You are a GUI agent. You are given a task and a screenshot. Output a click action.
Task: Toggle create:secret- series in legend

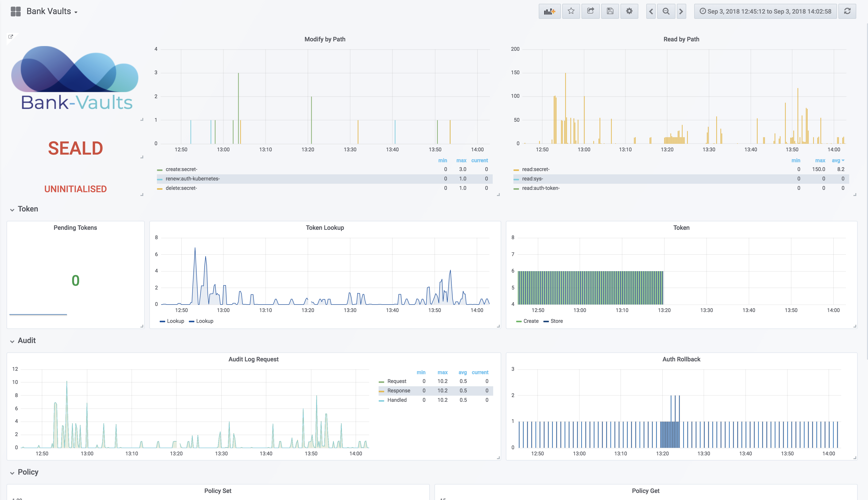point(181,169)
